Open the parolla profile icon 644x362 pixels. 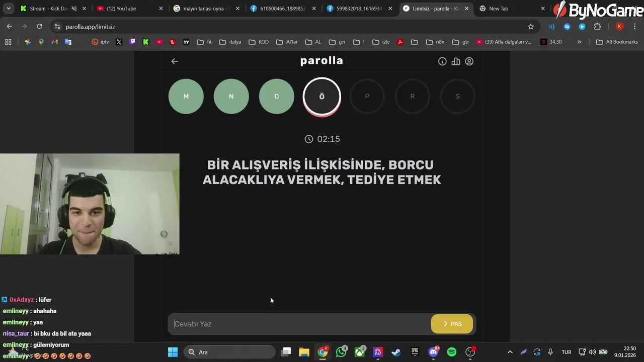(x=469, y=61)
